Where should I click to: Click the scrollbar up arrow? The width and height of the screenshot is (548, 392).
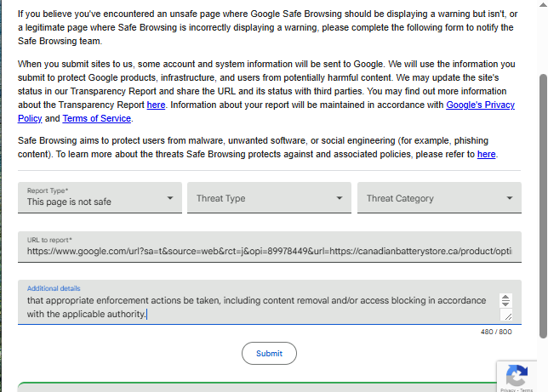[x=543, y=5]
